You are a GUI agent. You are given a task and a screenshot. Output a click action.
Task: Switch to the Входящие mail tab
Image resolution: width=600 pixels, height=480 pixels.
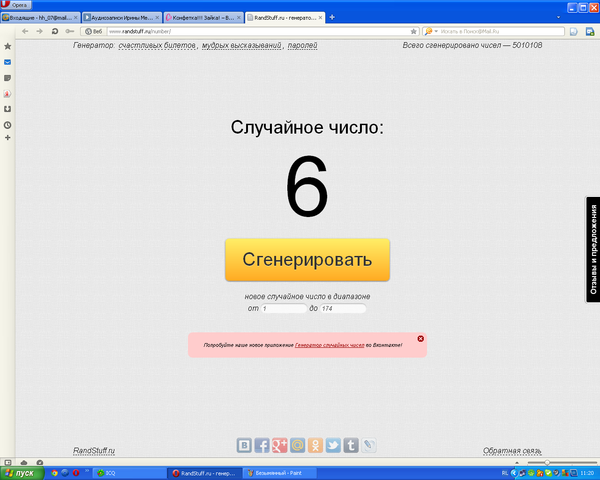(40, 18)
